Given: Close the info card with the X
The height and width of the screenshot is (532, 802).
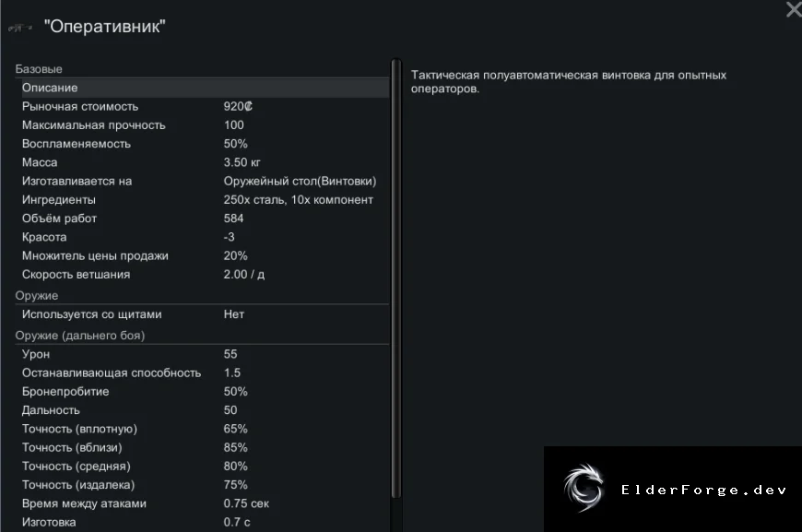Looking at the screenshot, I should tap(794, 8).
